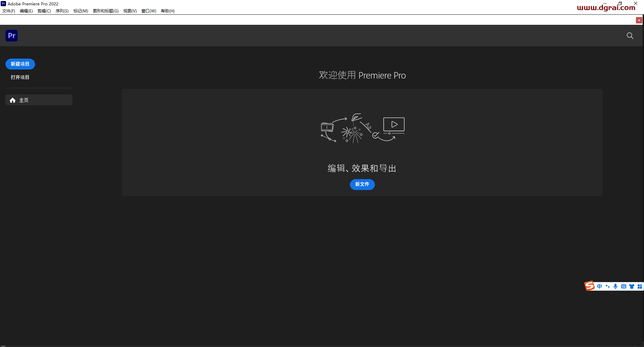Viewport: 644px width, 347px height.
Task: Click the Premiere Pro logo icon
Action: pyautogui.click(x=11, y=36)
